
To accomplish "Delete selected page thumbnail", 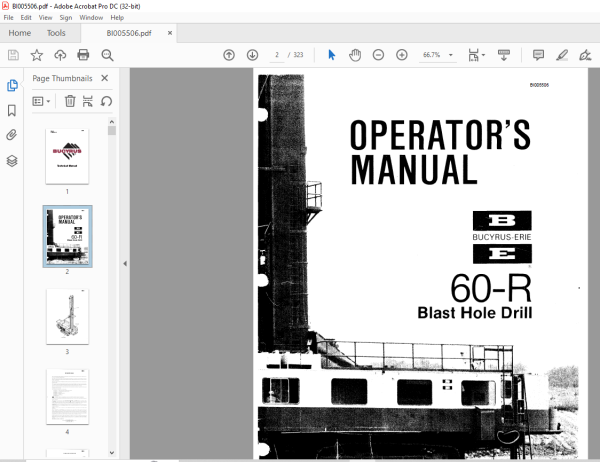I will click(x=70, y=101).
